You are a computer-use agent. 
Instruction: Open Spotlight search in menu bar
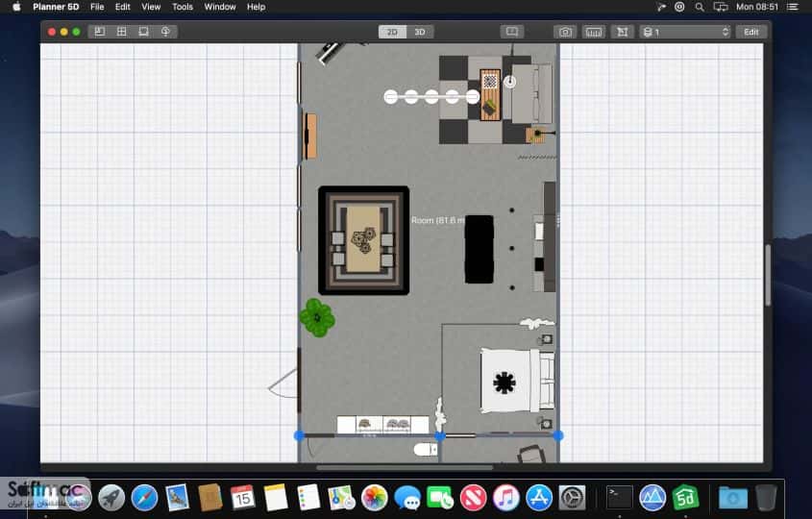coord(700,7)
